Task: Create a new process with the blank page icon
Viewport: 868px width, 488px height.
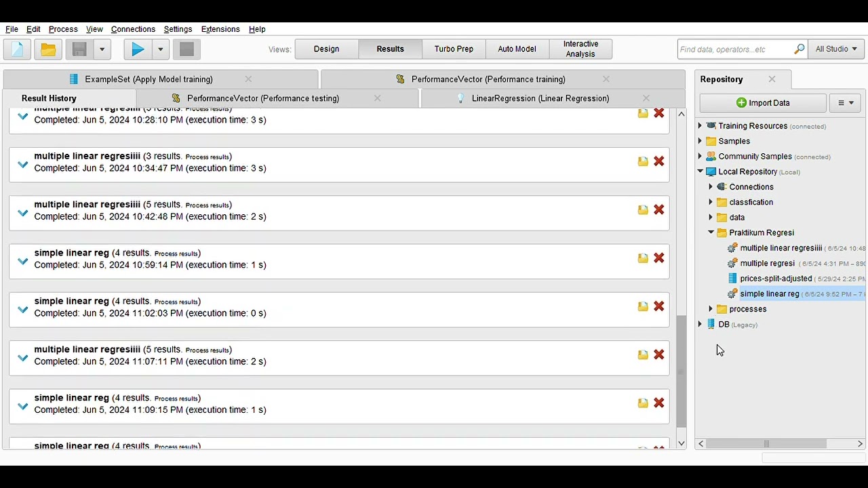Action: [x=18, y=49]
